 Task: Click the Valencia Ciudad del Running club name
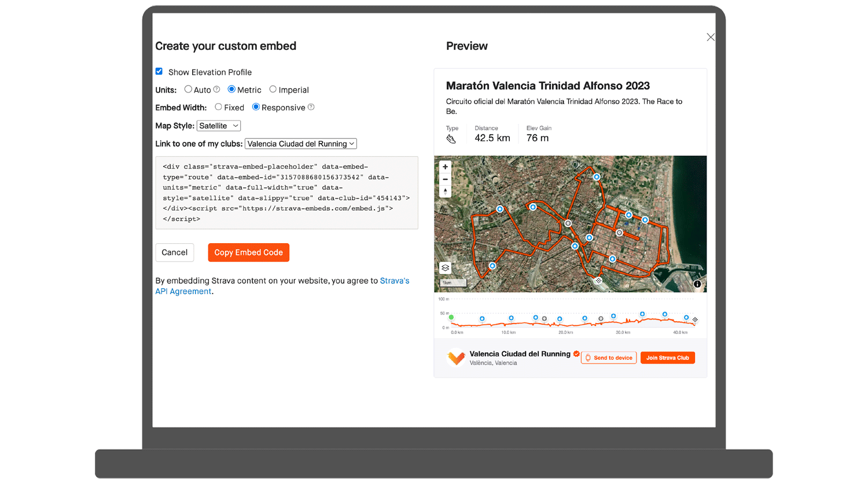coord(520,354)
